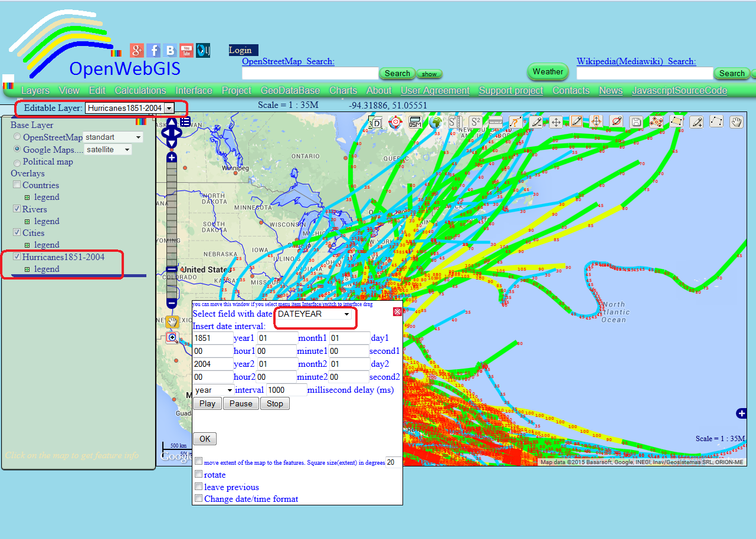Screen dimensions: 756x539
Task: Select the ruler distance tool
Action: (495, 122)
